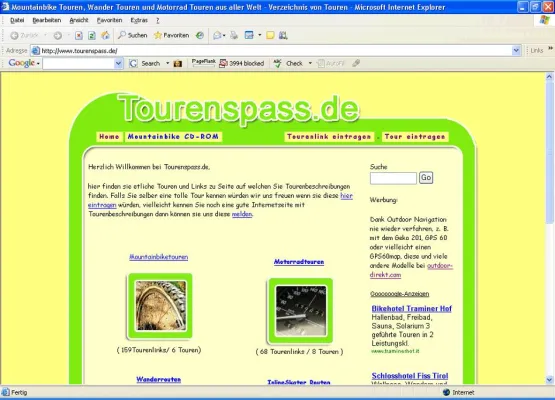
Task: Click the Windows flag logo
Action: (544, 20)
